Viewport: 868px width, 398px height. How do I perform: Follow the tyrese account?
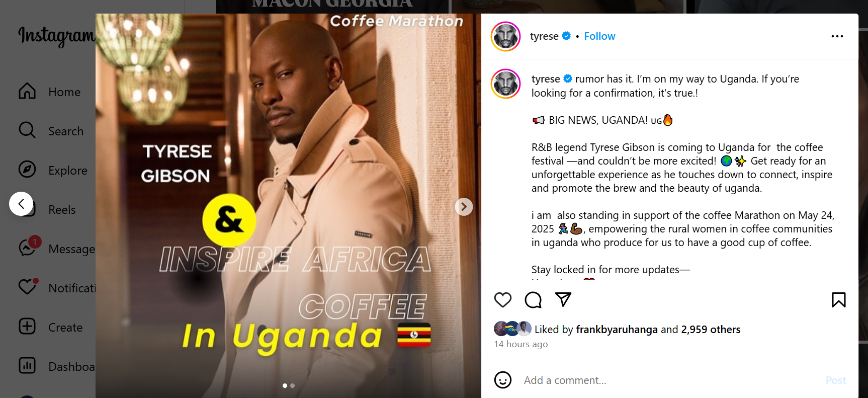coord(599,36)
